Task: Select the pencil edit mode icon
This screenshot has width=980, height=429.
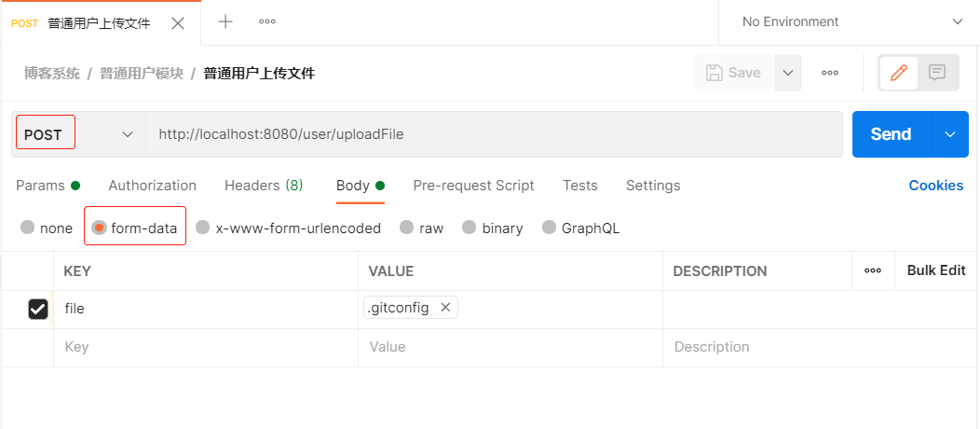Action: [x=899, y=73]
